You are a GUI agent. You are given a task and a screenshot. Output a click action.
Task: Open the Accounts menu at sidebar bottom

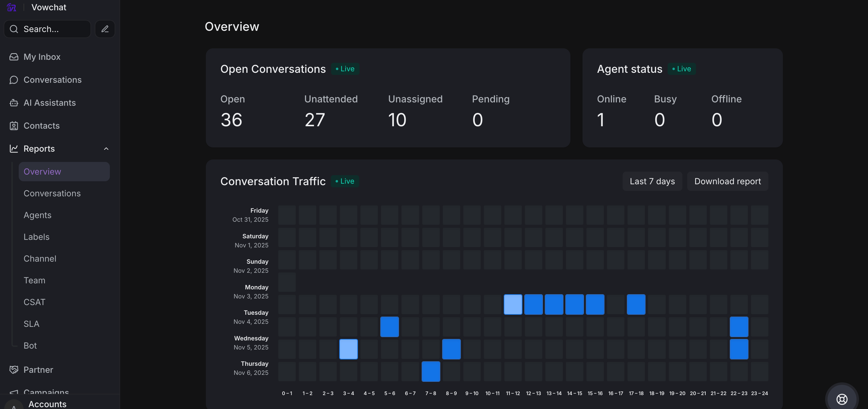click(47, 404)
